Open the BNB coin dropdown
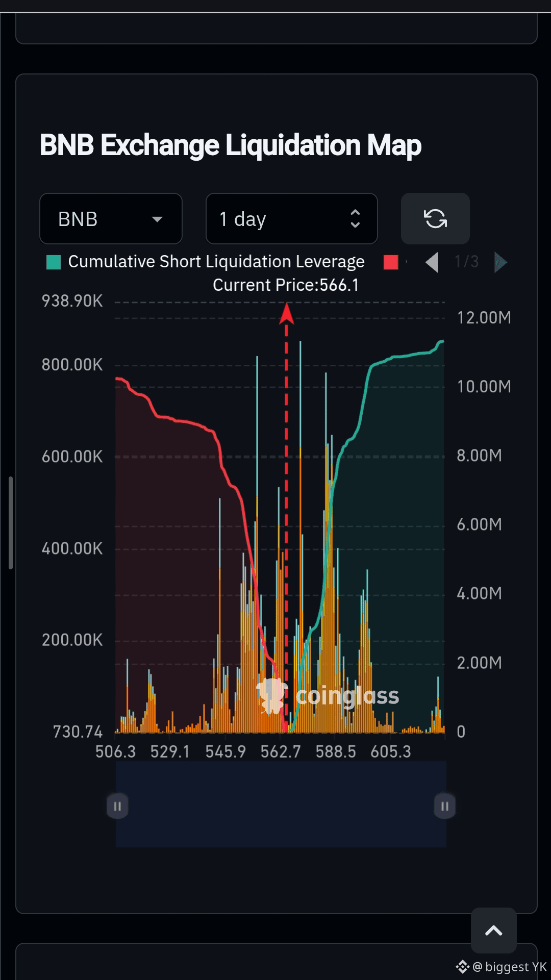The width and height of the screenshot is (551, 980). coord(111,219)
